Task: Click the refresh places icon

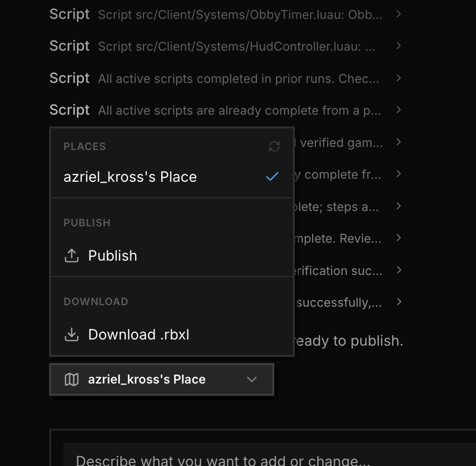Action: click(x=274, y=146)
